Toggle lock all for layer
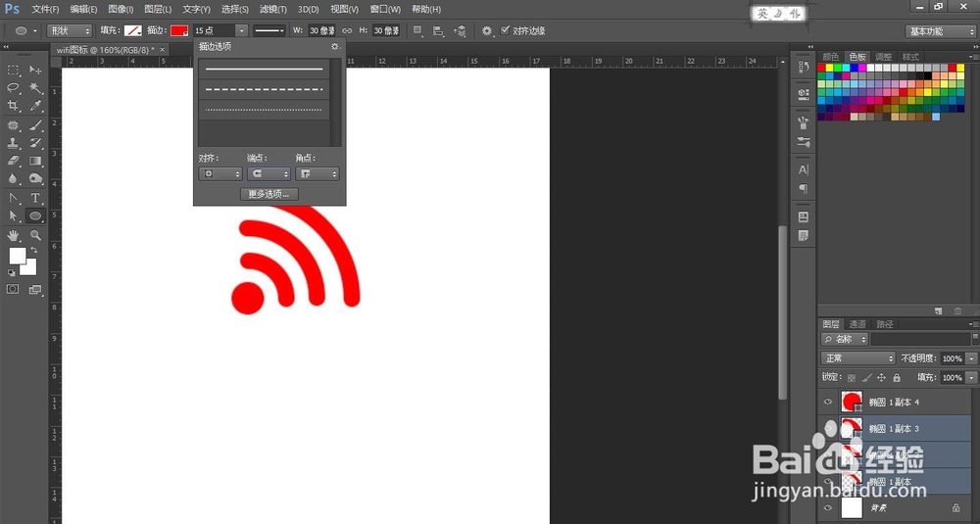980x524 pixels. [897, 378]
